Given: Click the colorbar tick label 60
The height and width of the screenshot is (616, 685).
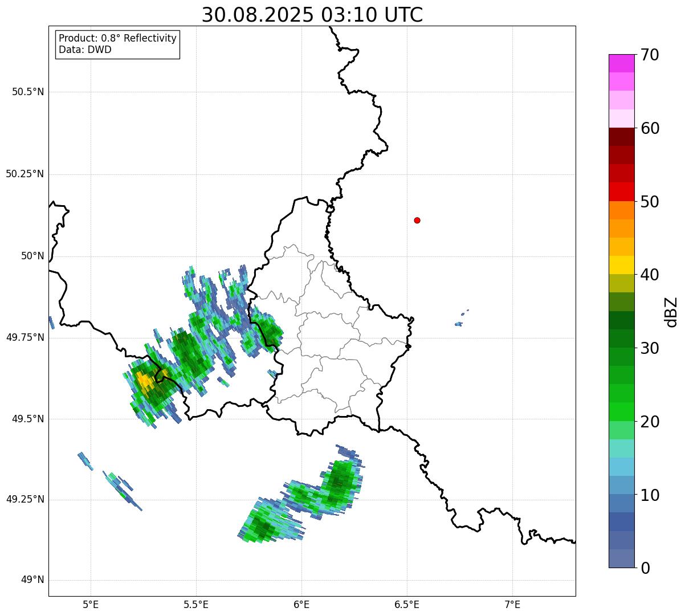Looking at the screenshot, I should 650,128.
